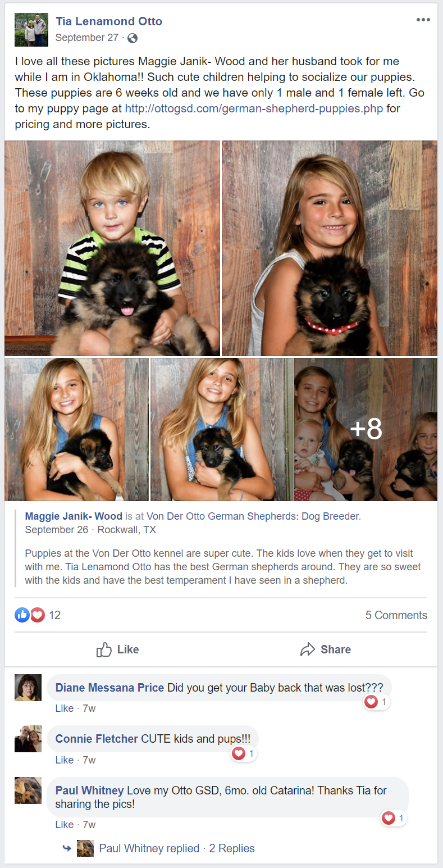Like Connie Fletcher's comment
The width and height of the screenshot is (443, 868).
[65, 760]
